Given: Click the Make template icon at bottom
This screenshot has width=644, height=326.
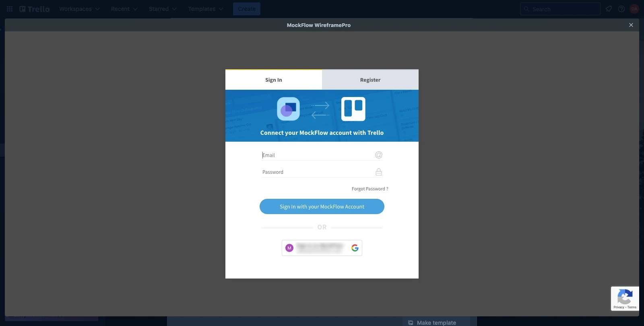Looking at the screenshot, I should point(411,323).
